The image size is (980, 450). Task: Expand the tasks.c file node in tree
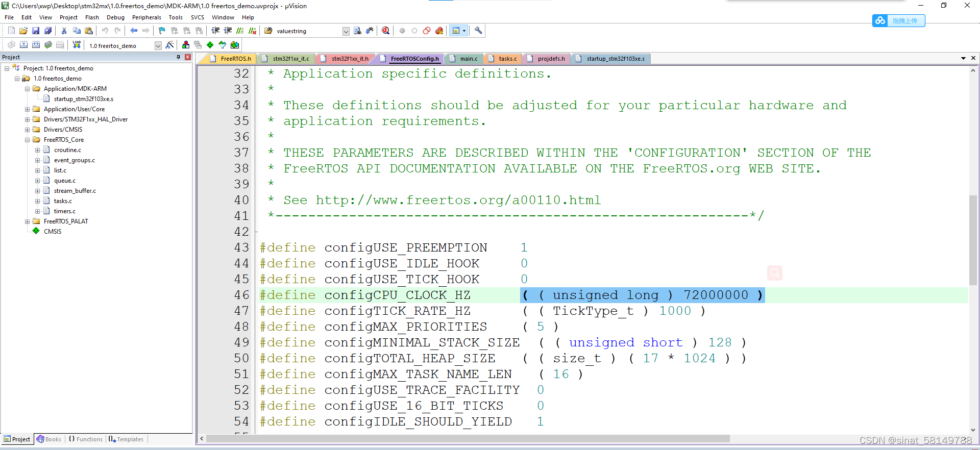pos(38,201)
